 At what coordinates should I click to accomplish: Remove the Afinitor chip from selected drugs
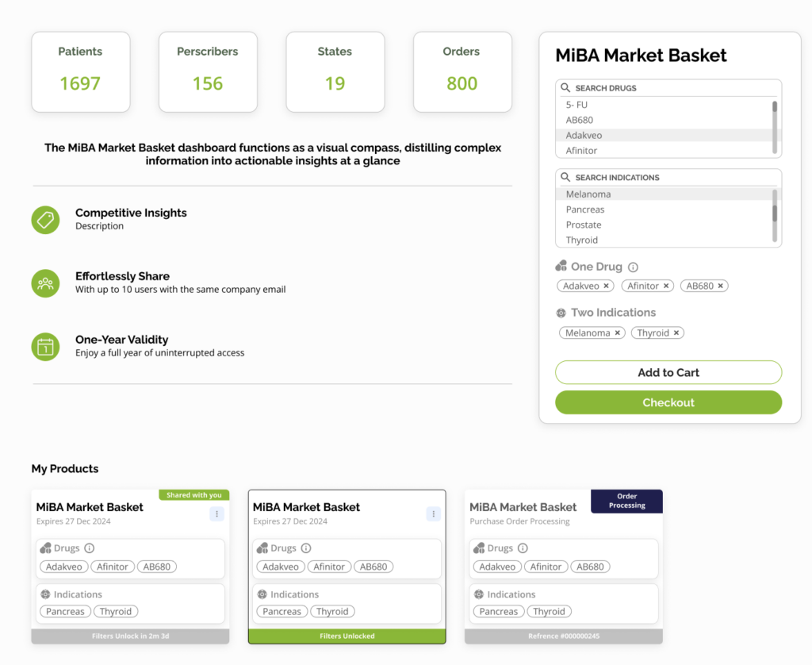coord(666,286)
